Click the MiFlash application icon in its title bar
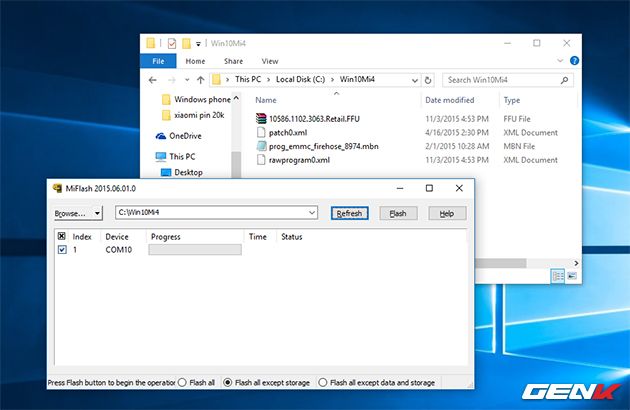630x410 pixels. click(x=57, y=188)
